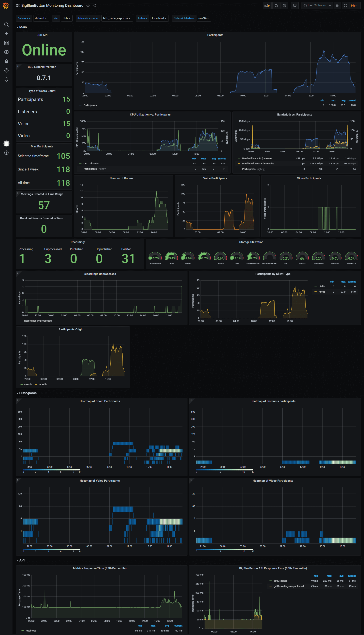Open dashboard settings gear in top bar

tap(284, 6)
